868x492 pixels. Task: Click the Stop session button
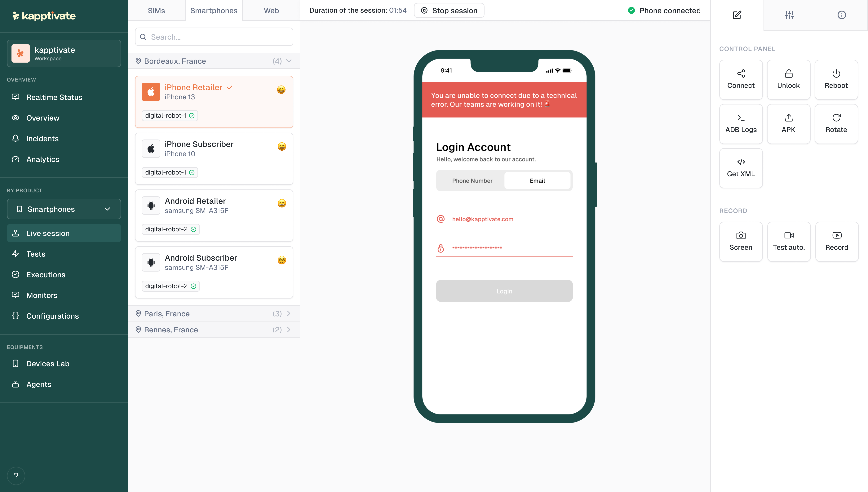449,11
